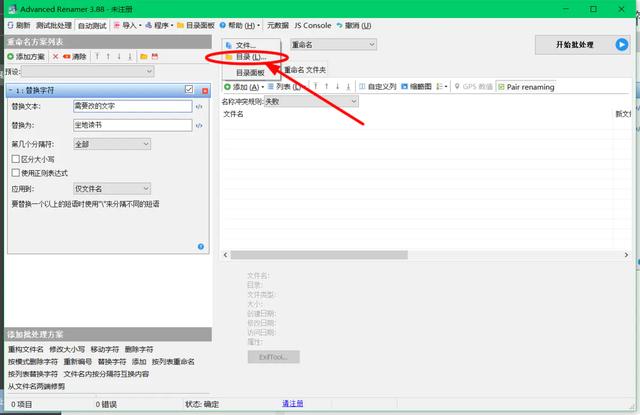Add the 从文件名两端修剪 method

[x=36, y=386]
